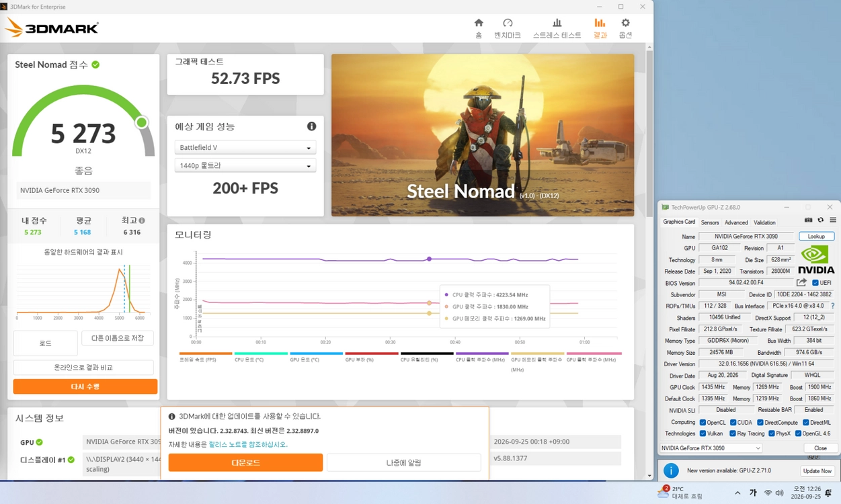Click the blue info icon in the GPU-Z update bar

[671, 470]
